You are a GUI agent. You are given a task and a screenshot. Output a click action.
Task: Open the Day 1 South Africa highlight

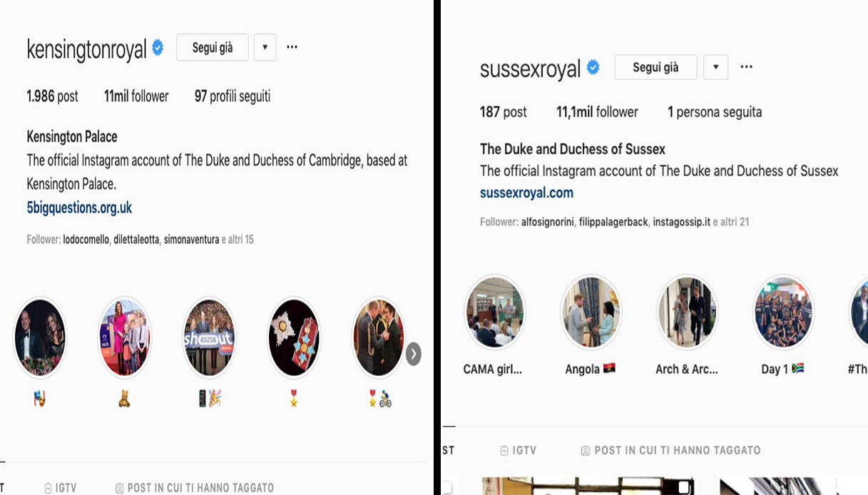click(x=783, y=313)
